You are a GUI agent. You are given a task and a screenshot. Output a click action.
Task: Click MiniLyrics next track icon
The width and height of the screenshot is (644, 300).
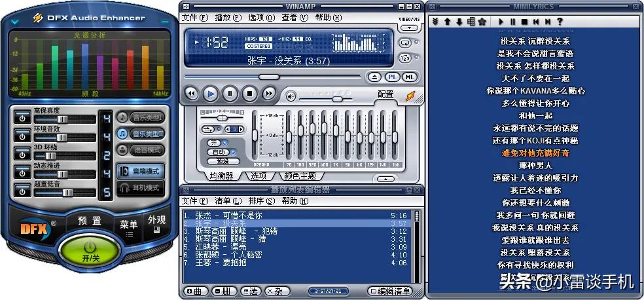tap(548, 22)
